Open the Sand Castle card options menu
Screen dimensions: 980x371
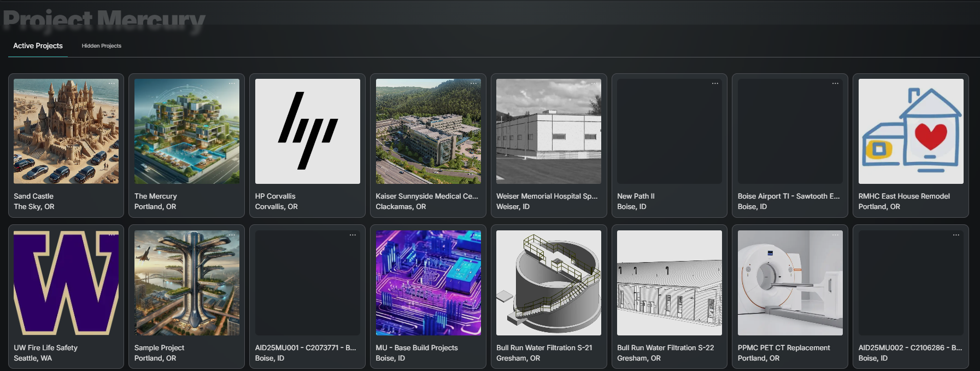click(112, 84)
